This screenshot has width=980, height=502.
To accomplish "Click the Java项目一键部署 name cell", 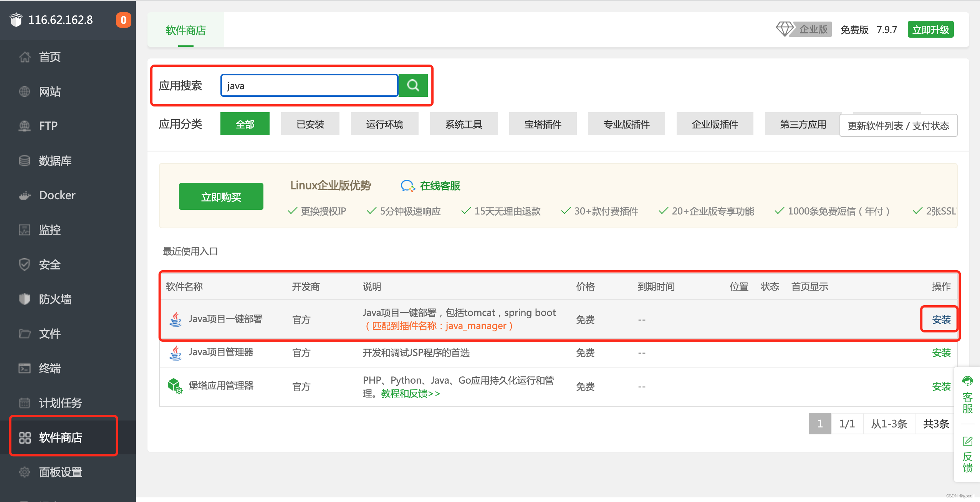I will coord(225,319).
